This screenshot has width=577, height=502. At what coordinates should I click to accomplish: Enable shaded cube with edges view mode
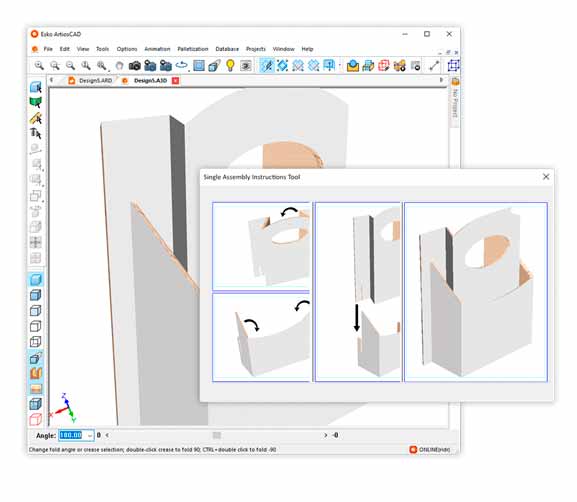pyautogui.click(x=36, y=295)
